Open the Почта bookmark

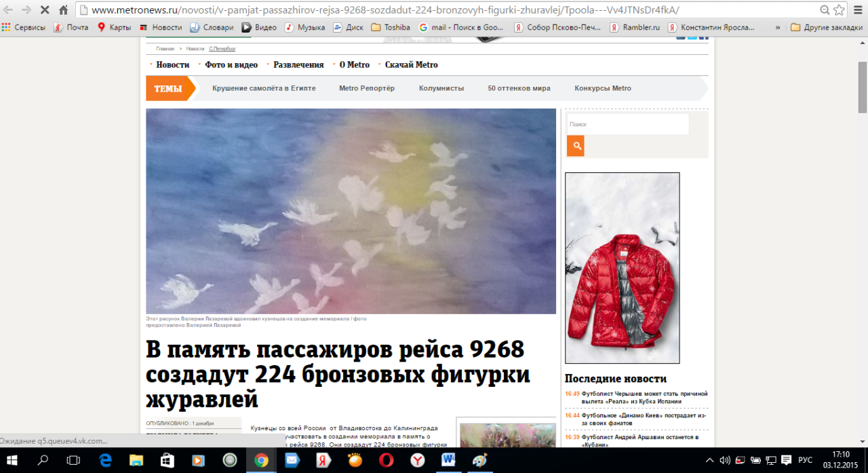coord(71,28)
